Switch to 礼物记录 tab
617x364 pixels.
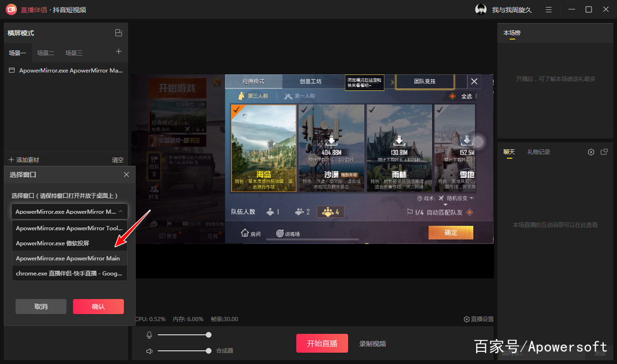click(539, 152)
